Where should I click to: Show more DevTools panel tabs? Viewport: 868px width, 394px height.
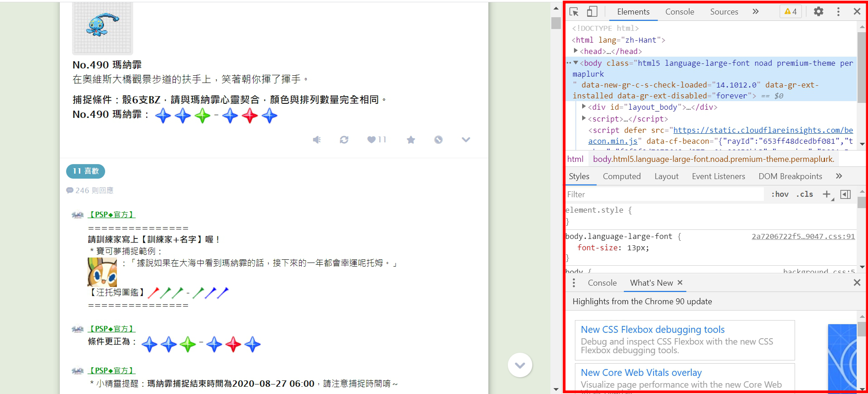756,12
